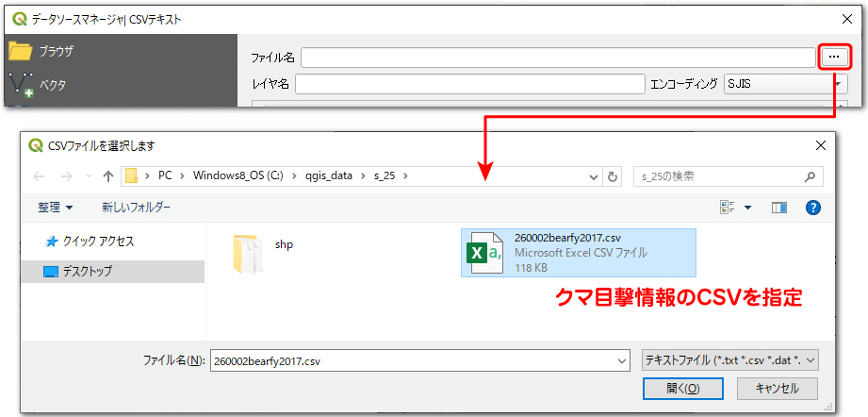868x417 pixels.
Task: Focus the レイヤ名 input field
Action: [x=470, y=84]
